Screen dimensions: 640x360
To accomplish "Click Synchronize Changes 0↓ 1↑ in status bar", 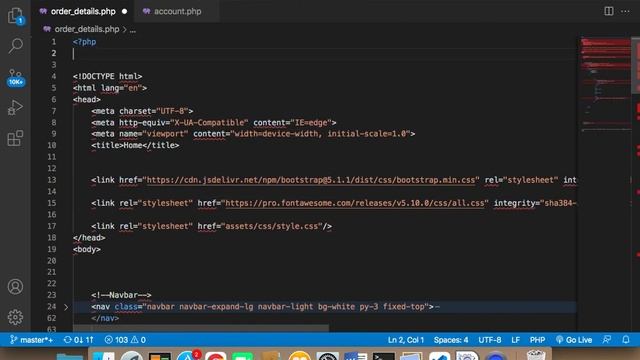I will [78, 340].
